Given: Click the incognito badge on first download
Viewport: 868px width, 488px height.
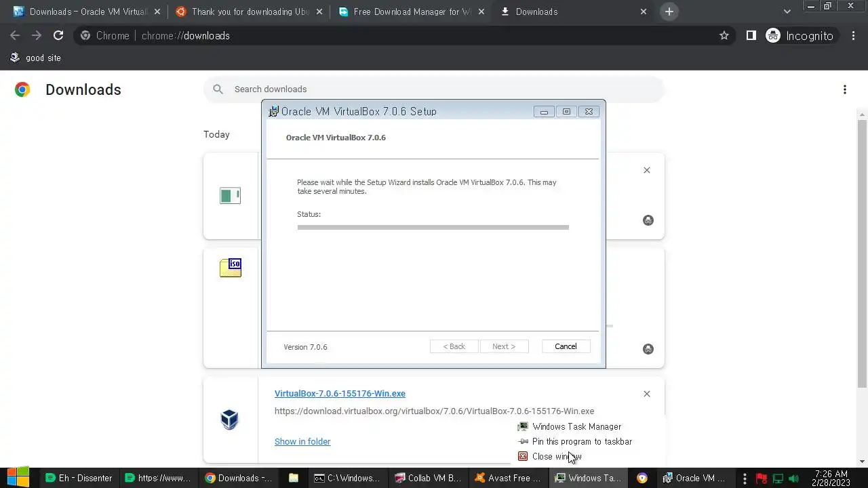Looking at the screenshot, I should pyautogui.click(x=648, y=220).
